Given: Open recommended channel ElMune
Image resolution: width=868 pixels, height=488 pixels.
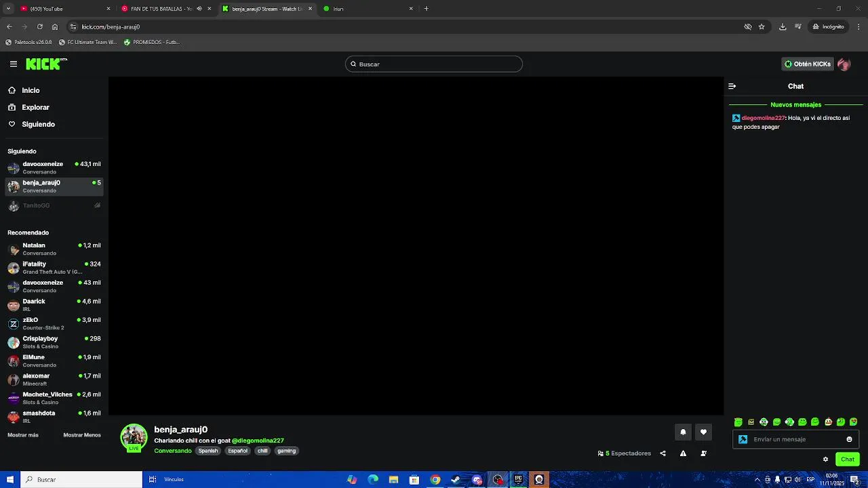Looking at the screenshot, I should click(54, 361).
